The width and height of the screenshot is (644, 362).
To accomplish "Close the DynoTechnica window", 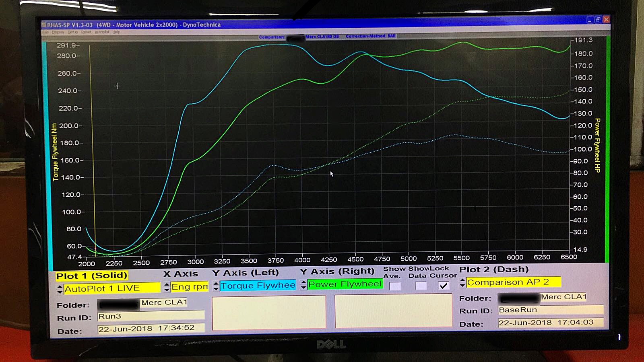I will [606, 19].
